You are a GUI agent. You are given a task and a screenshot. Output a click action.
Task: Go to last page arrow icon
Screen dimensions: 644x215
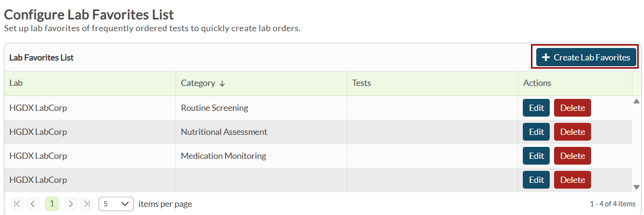pyautogui.click(x=87, y=204)
